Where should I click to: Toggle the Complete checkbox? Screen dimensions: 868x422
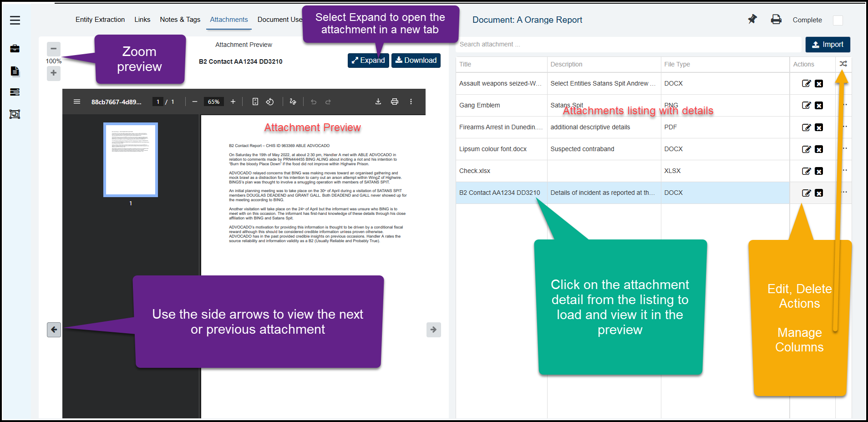(x=838, y=20)
